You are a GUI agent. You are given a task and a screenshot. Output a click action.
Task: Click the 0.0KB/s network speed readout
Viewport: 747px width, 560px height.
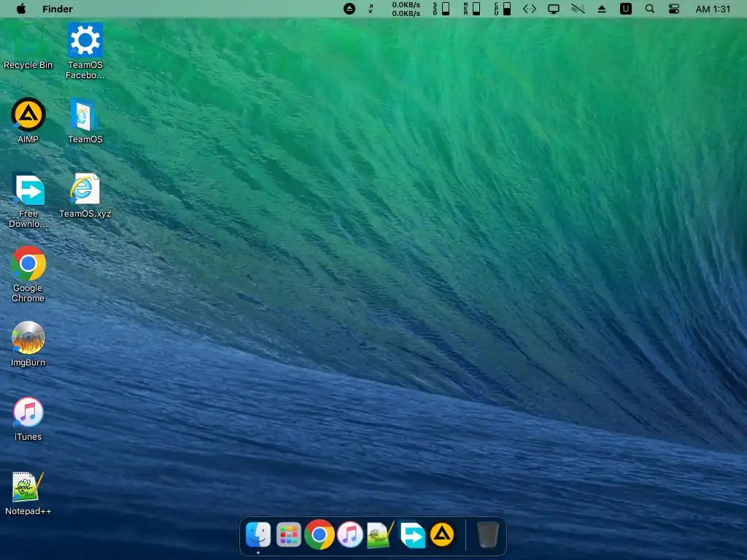406,9
